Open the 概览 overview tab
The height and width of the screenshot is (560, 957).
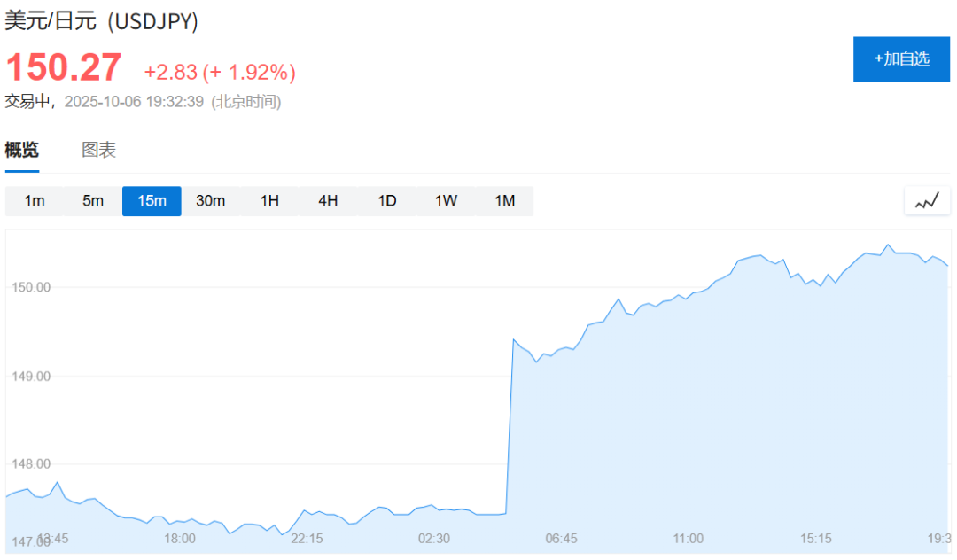point(22,150)
